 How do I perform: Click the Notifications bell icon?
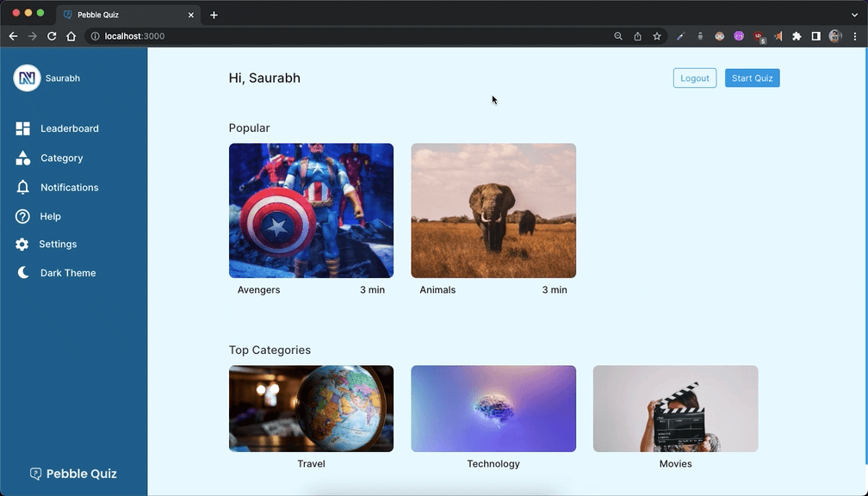pos(23,188)
